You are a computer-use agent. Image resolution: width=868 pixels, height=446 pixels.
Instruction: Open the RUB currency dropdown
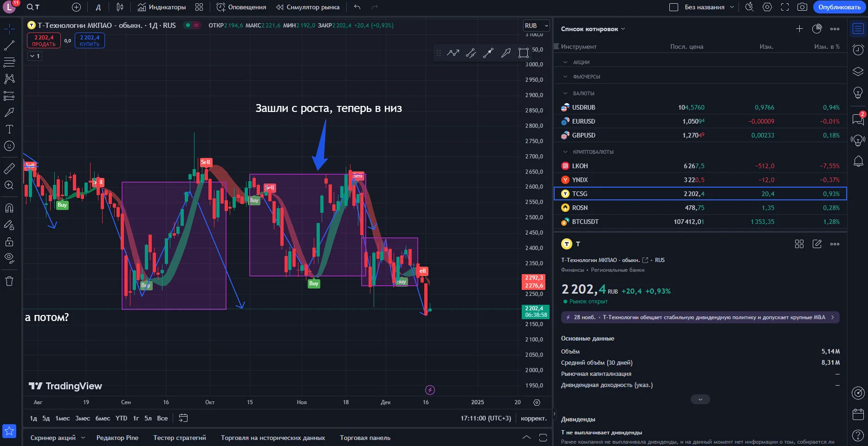(x=537, y=26)
